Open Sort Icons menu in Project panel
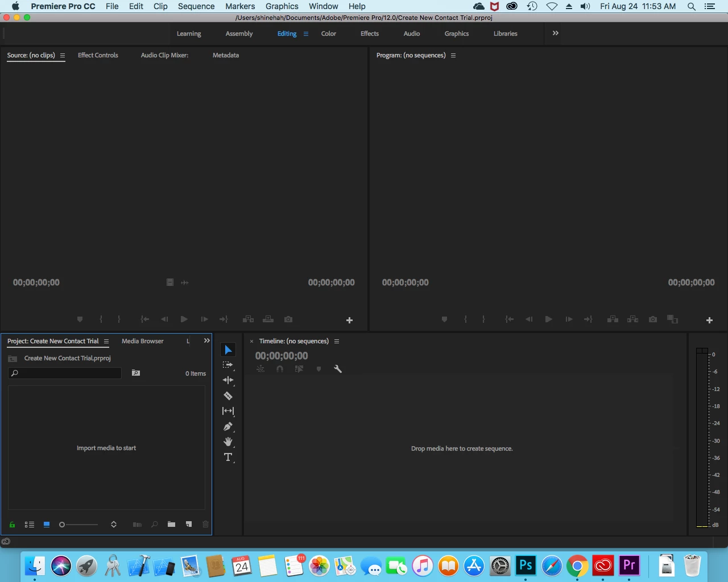The height and width of the screenshot is (582, 728). pyautogui.click(x=114, y=524)
